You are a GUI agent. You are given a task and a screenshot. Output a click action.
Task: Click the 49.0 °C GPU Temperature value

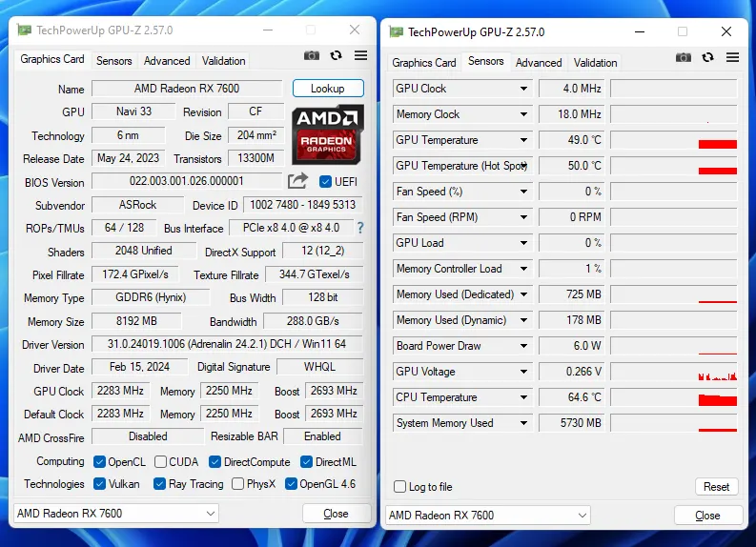pyautogui.click(x=571, y=140)
